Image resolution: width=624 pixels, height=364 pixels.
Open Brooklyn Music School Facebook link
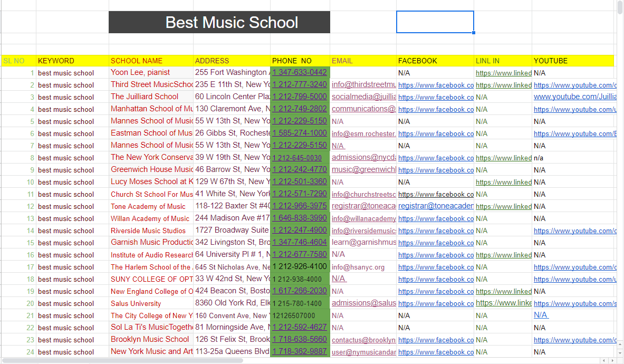(435, 340)
